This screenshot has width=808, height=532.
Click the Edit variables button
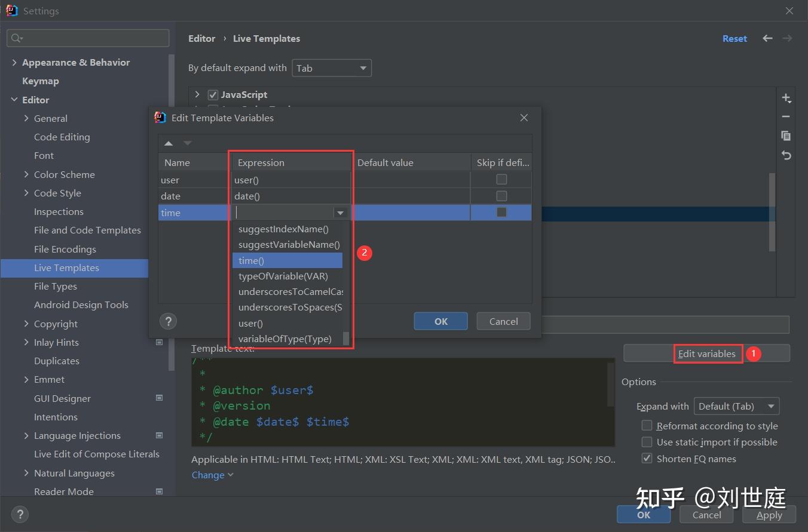point(706,353)
